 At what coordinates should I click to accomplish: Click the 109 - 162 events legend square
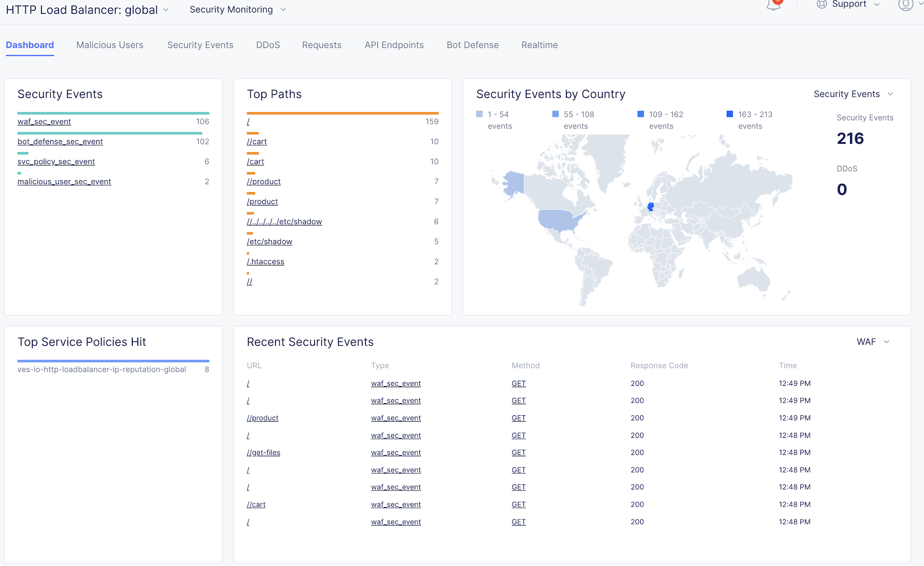click(x=641, y=114)
